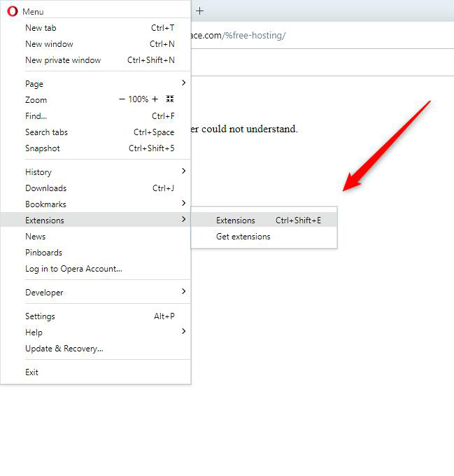The width and height of the screenshot is (454, 476).
Task: Click the zoom in plus button
Action: pyautogui.click(x=155, y=99)
